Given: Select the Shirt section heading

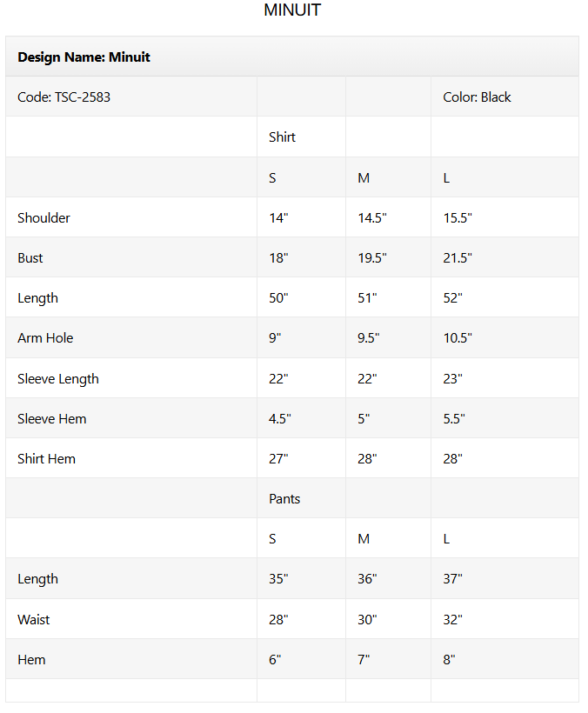Looking at the screenshot, I should [282, 137].
